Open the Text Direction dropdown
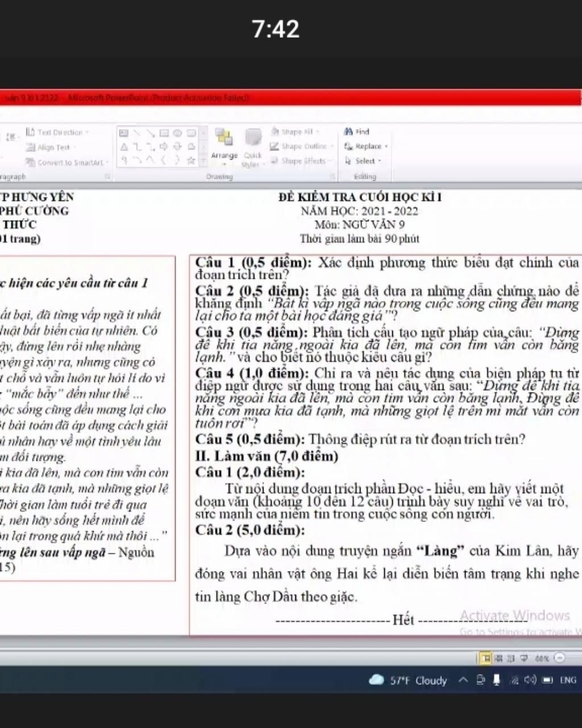This screenshot has height=728, width=582. click(x=57, y=133)
